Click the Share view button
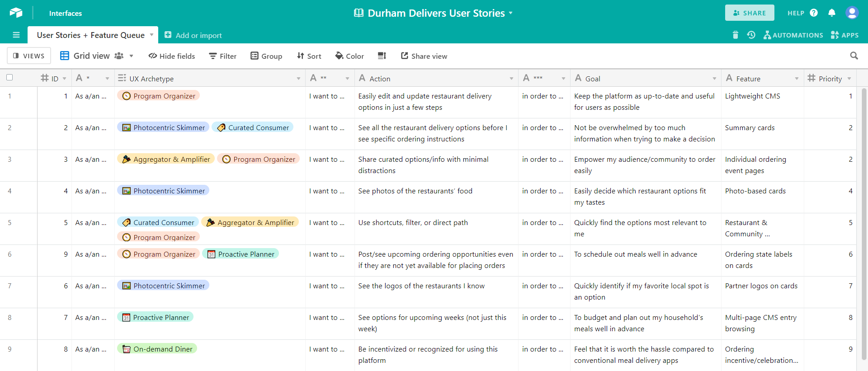Viewport: 868px width, 371px height. point(424,56)
